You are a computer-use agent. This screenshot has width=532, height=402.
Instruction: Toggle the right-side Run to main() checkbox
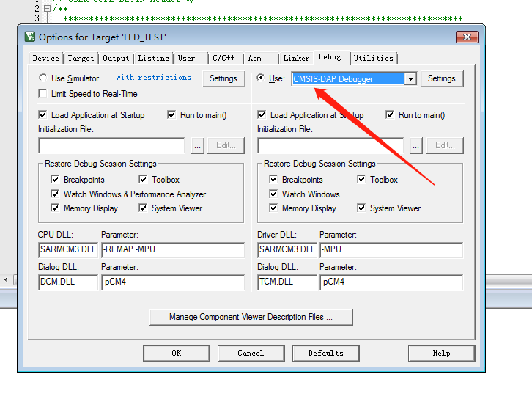pos(391,115)
